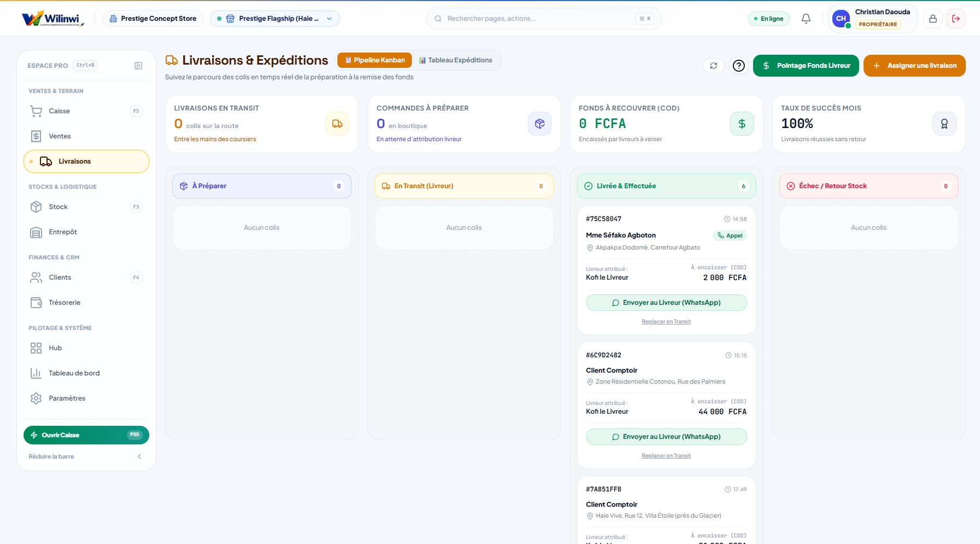
Task: Expand the Prestige Flagship store dropdown
Action: [x=275, y=19]
